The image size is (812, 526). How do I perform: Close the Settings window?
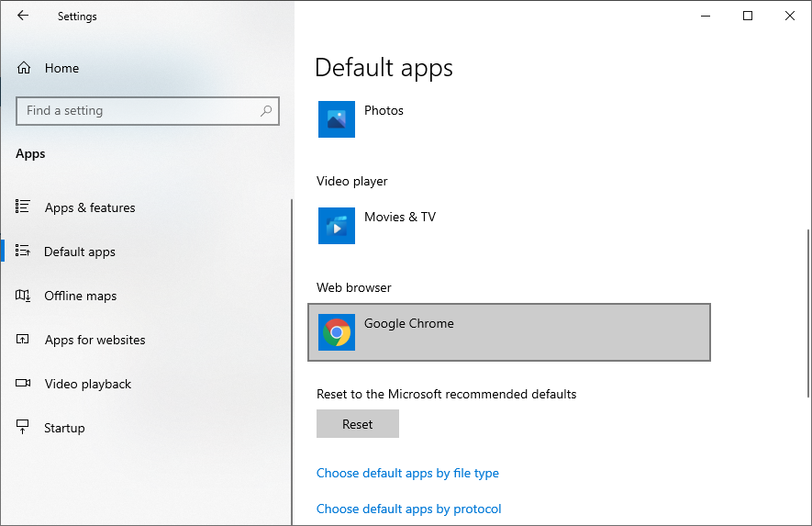coord(790,16)
